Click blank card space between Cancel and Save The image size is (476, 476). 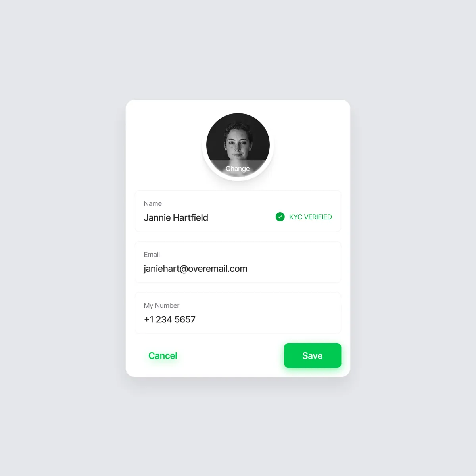tap(230, 355)
